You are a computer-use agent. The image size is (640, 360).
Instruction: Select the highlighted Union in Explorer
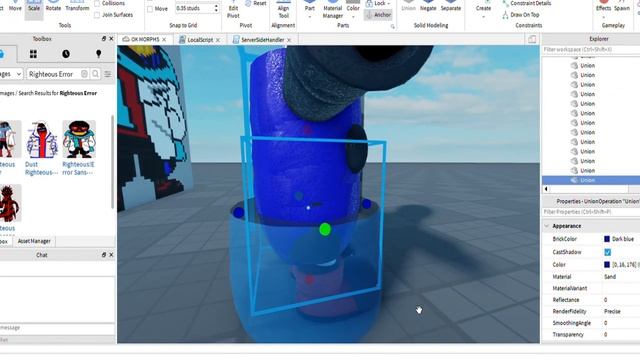[x=591, y=180]
